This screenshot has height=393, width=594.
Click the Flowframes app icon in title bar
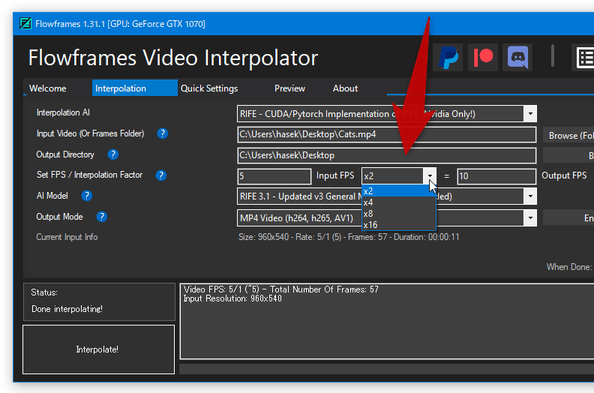pyautogui.click(x=25, y=23)
